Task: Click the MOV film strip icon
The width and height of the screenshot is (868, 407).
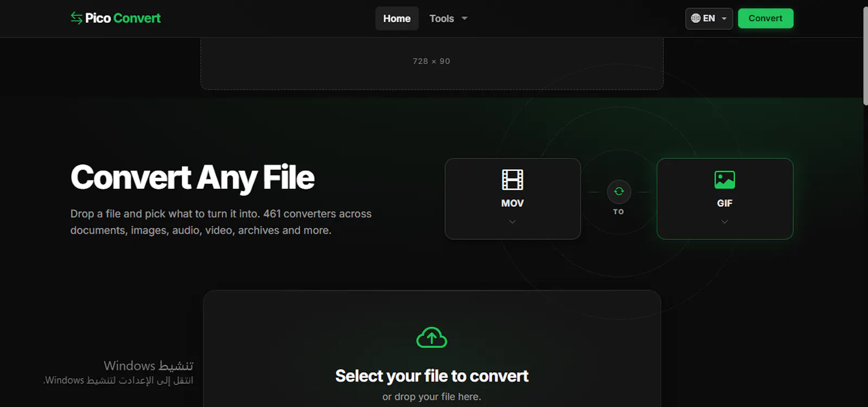Action: click(x=513, y=180)
